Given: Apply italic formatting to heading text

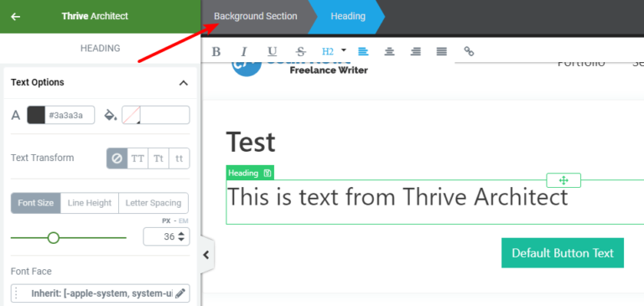Looking at the screenshot, I should [x=244, y=51].
